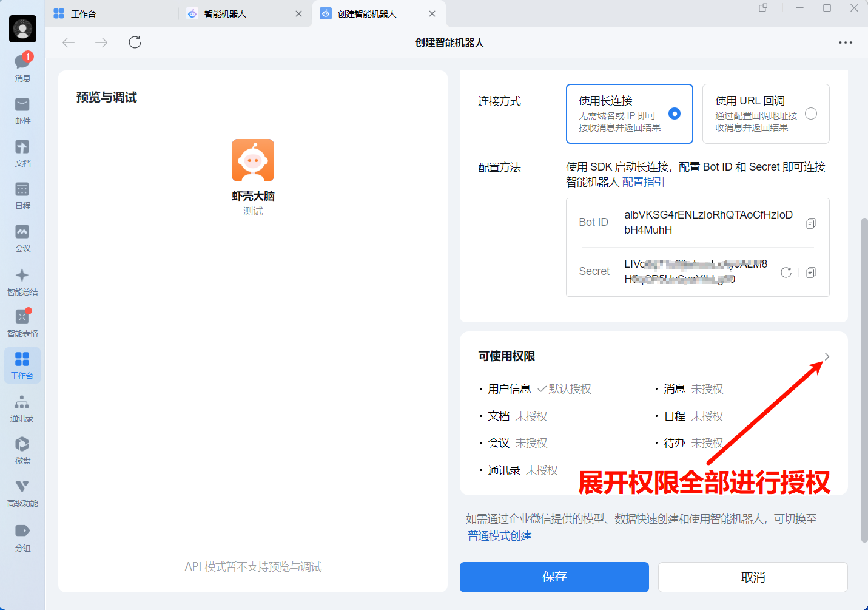The image size is (868, 610).
Task: Click the 用户信息 permission entry
Action: [536, 389]
